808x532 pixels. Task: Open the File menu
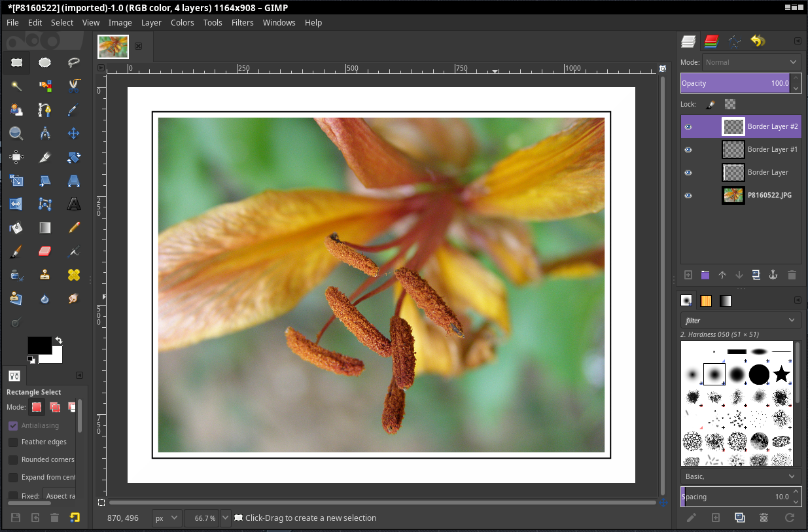point(12,22)
